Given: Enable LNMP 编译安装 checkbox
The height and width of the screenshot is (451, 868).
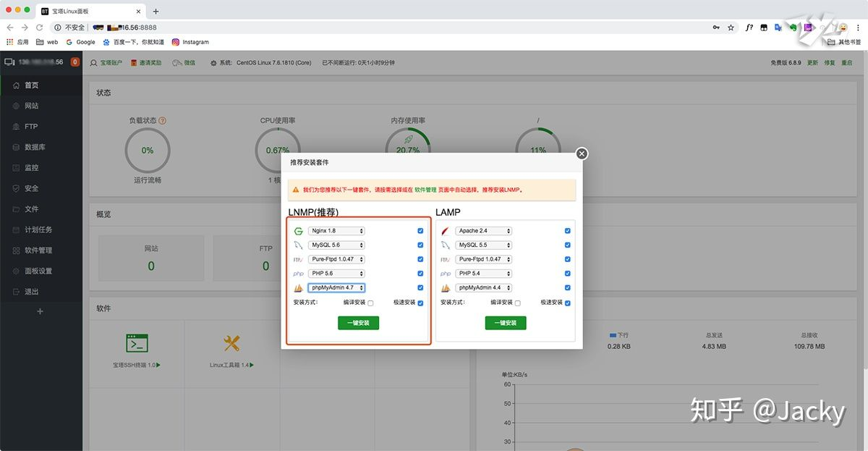Looking at the screenshot, I should [370, 303].
